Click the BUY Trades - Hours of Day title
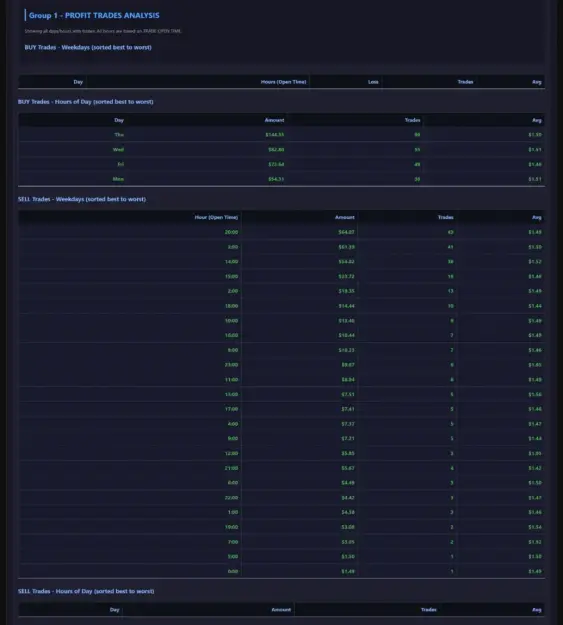 pyautogui.click(x=85, y=102)
